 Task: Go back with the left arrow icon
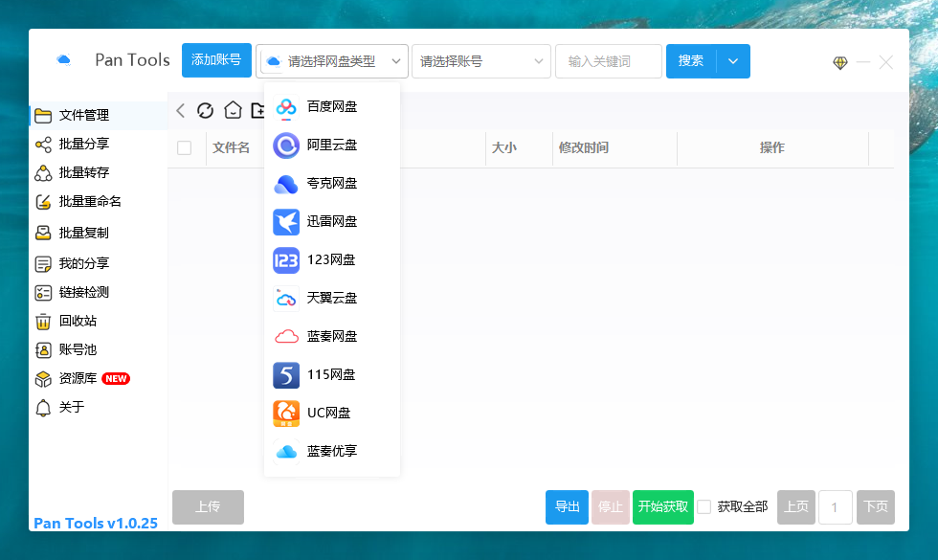pyautogui.click(x=181, y=110)
